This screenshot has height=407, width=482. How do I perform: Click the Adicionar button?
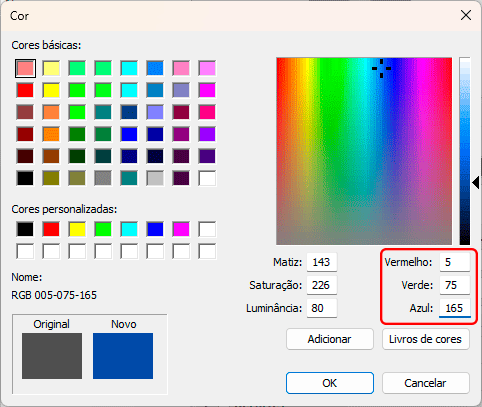(330, 339)
